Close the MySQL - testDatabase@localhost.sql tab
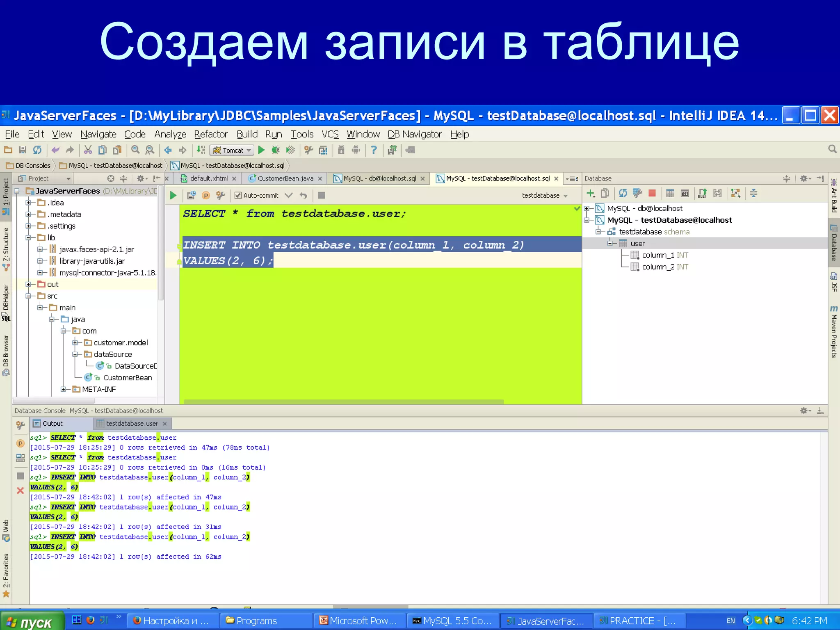Viewport: 840px width, 630px height. coord(556,179)
